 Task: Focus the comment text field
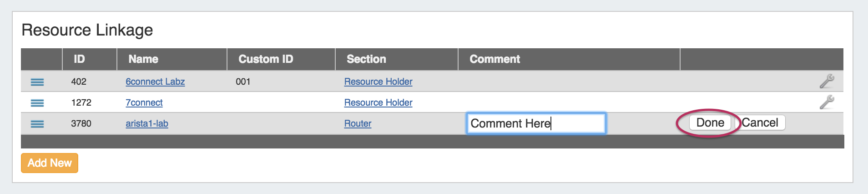(536, 123)
